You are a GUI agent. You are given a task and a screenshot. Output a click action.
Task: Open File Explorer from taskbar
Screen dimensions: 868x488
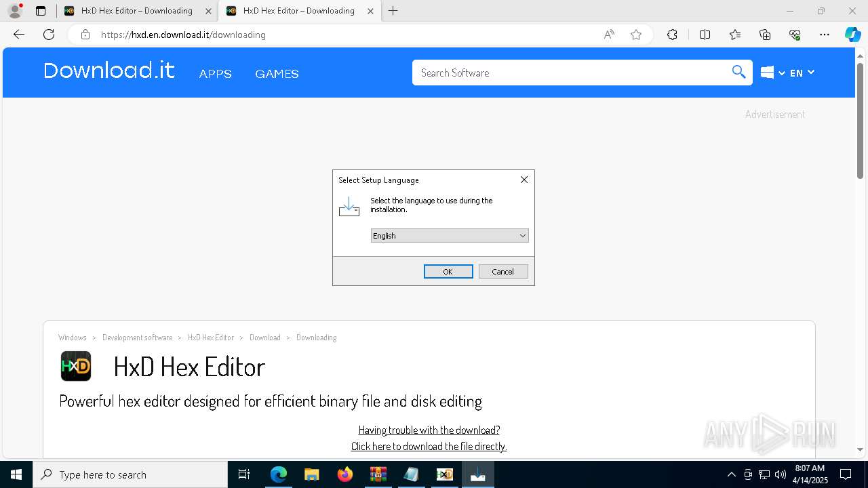coord(311,474)
